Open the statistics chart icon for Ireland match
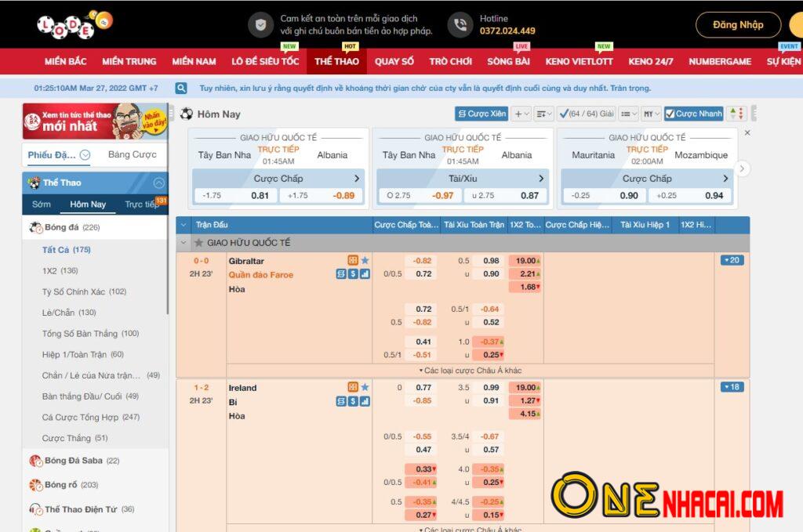 pyautogui.click(x=365, y=402)
